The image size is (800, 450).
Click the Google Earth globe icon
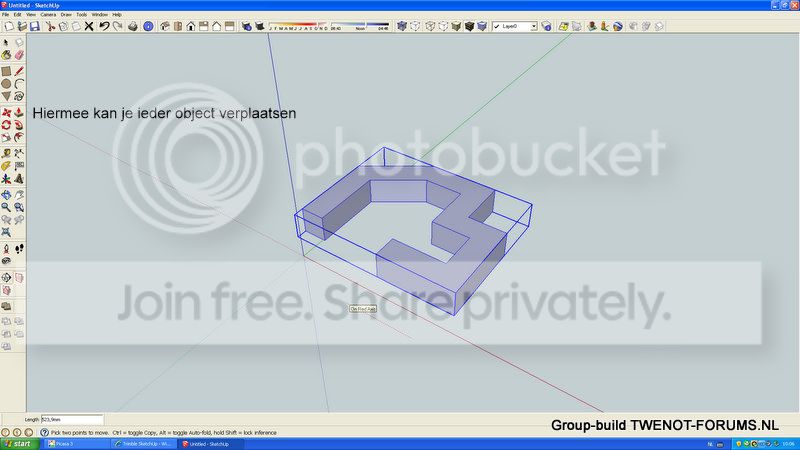click(x=618, y=26)
